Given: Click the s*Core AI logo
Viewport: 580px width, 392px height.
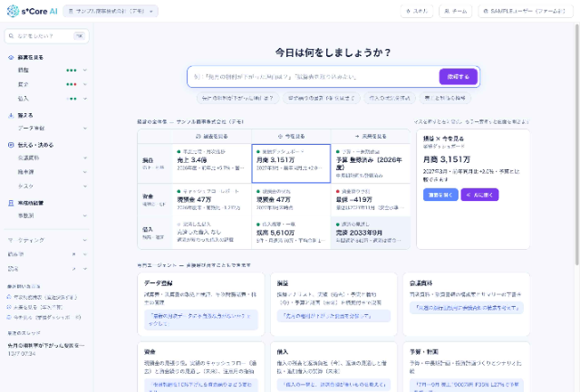Looking at the screenshot, I should coord(33,11).
